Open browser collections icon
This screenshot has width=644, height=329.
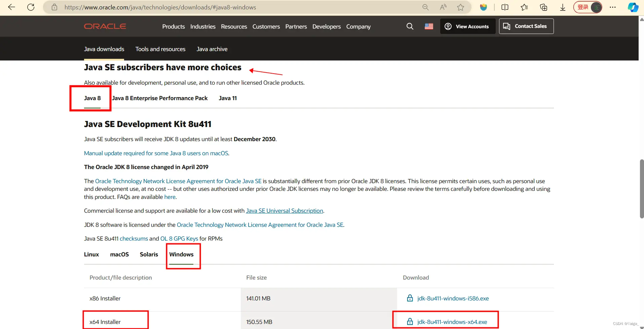(543, 7)
